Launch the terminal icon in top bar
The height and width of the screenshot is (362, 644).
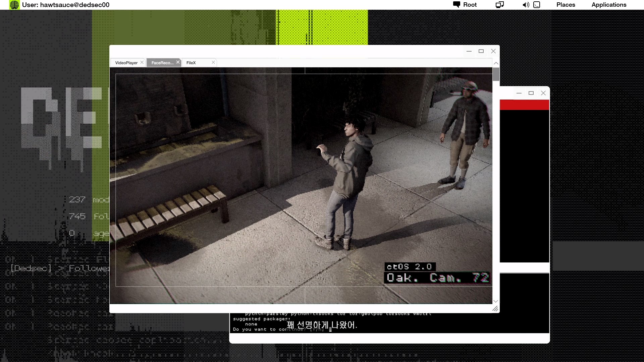[x=537, y=5]
